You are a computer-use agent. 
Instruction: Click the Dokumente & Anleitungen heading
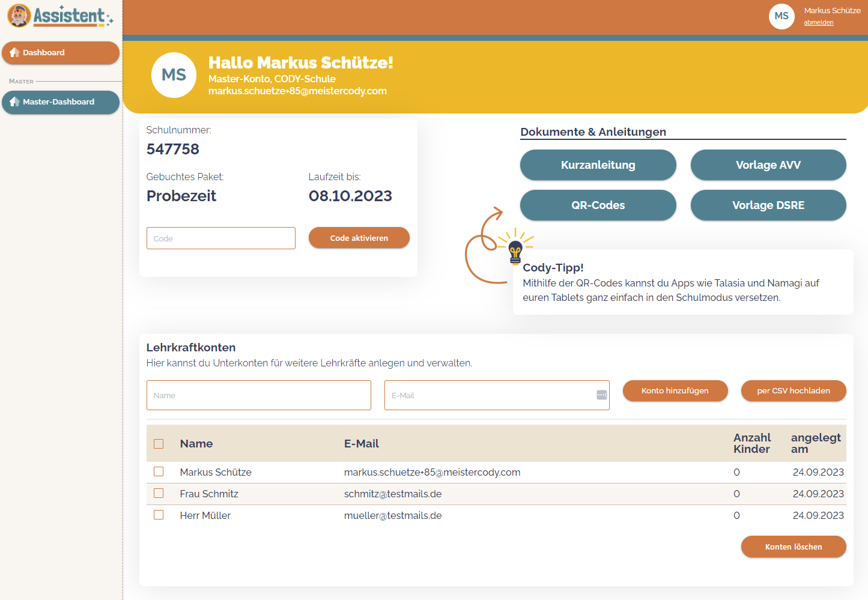pos(593,132)
